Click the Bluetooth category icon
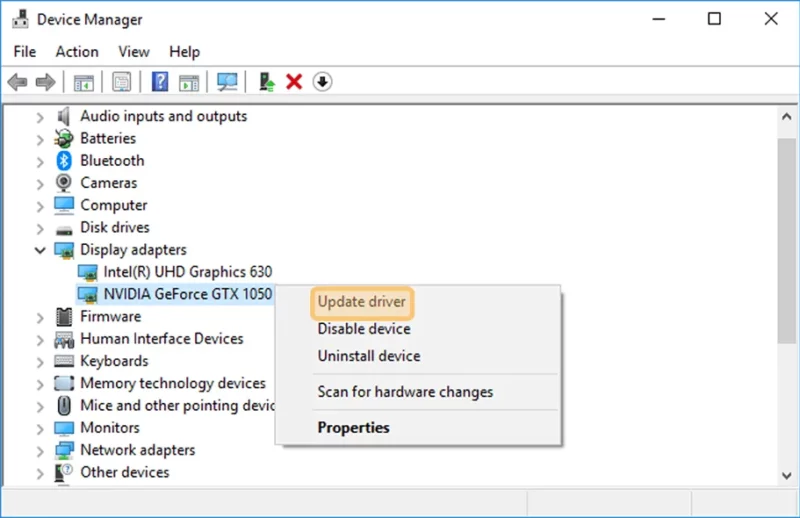The height and width of the screenshot is (518, 800). [x=64, y=161]
